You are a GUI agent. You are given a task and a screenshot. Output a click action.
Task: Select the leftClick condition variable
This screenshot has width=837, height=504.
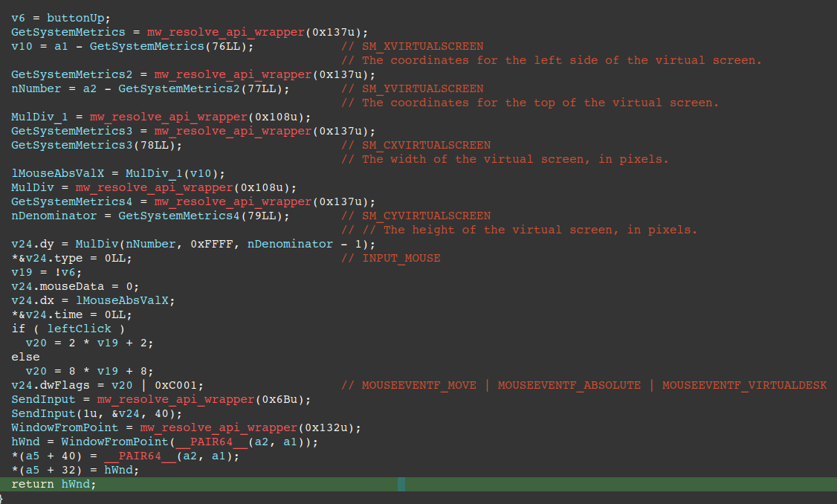click(x=79, y=329)
